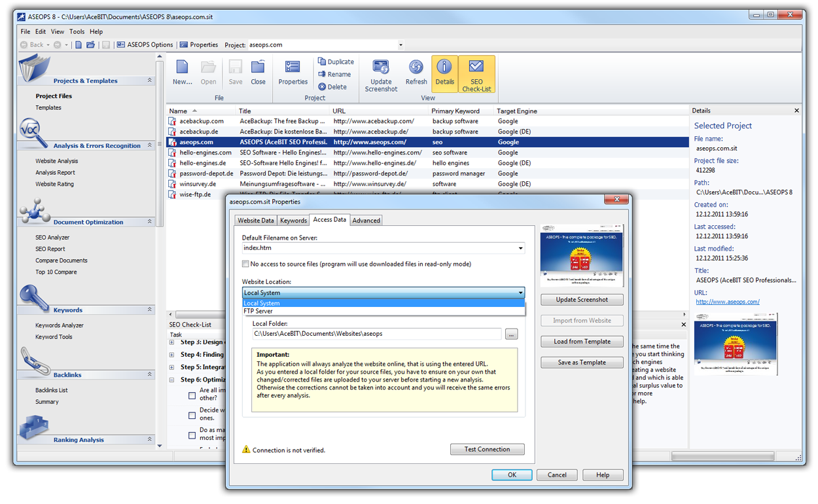The height and width of the screenshot is (504, 818).
Task: Click the Back navigation arrow
Action: click(24, 45)
